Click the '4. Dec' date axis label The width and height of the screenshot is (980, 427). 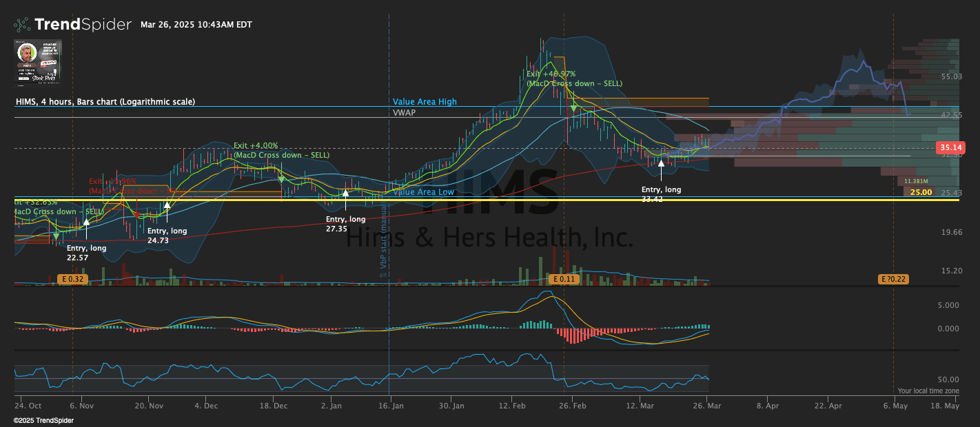(207, 407)
